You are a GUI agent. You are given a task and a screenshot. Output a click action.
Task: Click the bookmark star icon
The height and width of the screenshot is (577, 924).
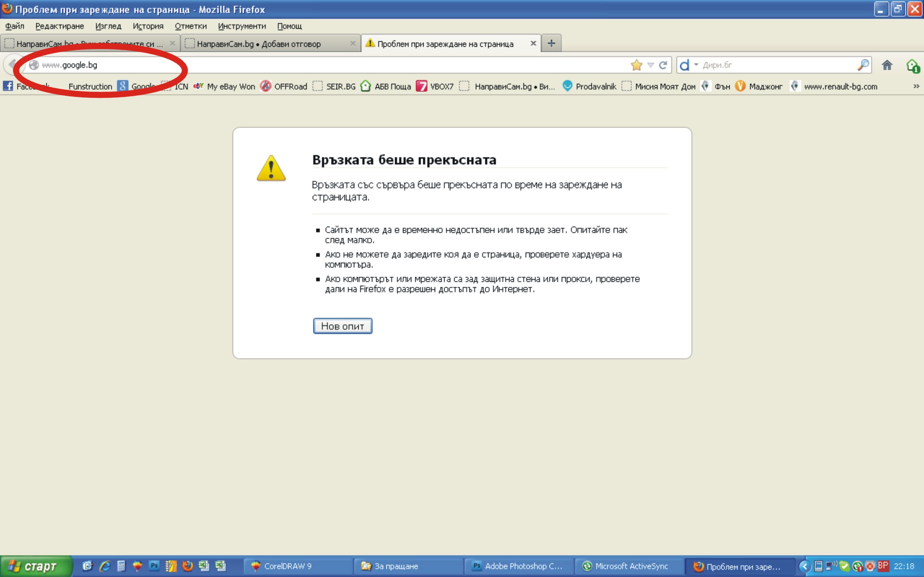(x=636, y=65)
